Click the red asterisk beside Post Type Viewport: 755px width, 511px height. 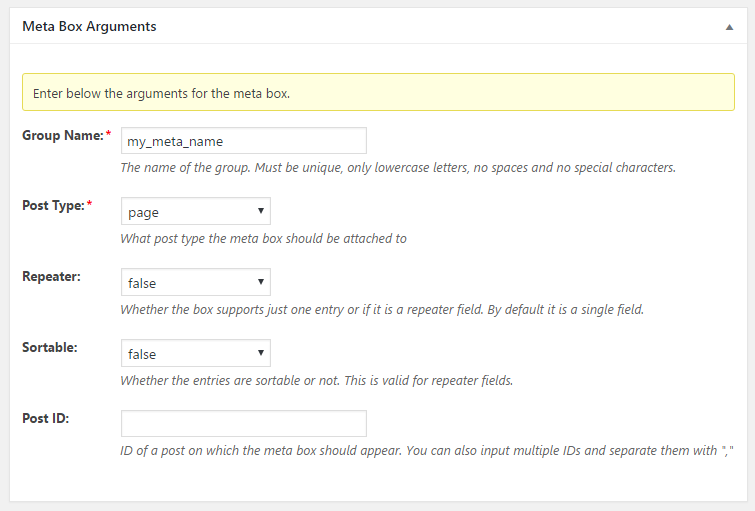pyautogui.click(x=89, y=203)
